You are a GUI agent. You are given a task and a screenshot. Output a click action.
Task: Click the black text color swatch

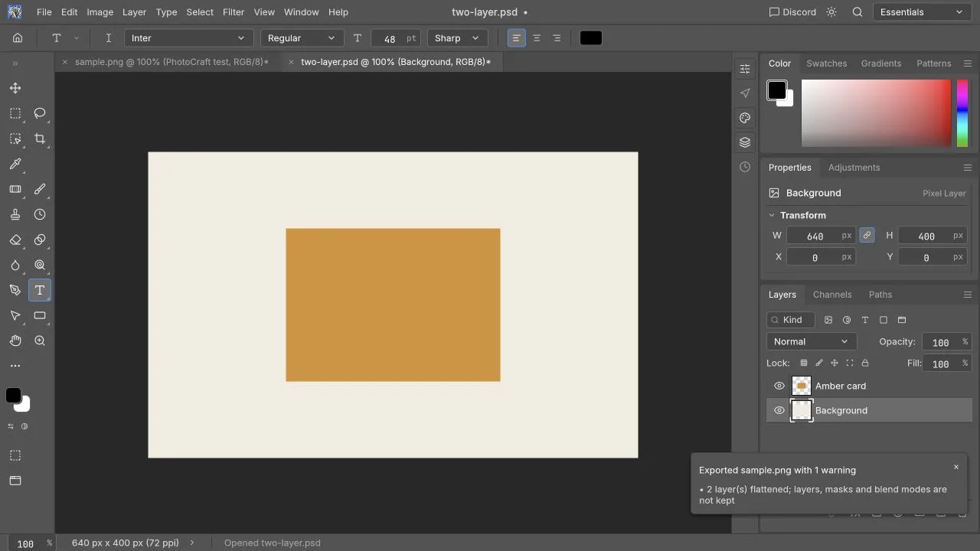[591, 38]
